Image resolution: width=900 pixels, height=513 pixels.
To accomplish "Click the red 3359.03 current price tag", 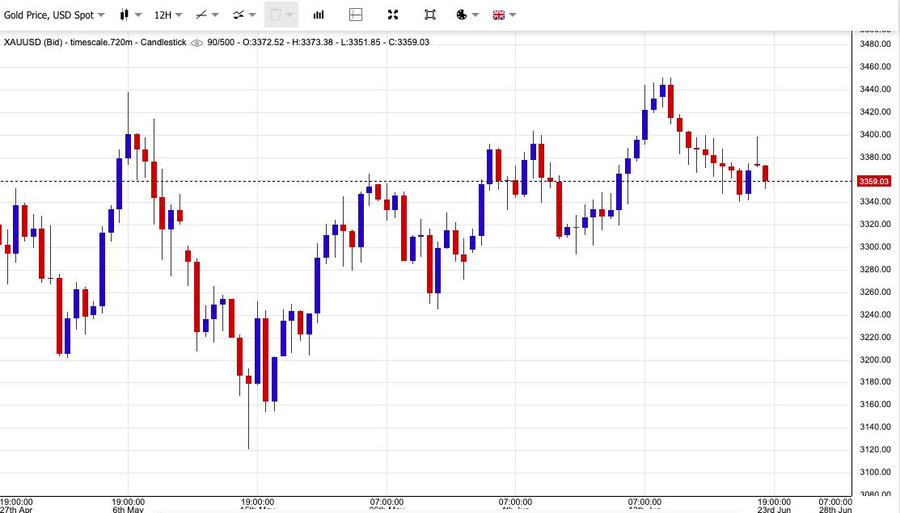I will click(874, 181).
